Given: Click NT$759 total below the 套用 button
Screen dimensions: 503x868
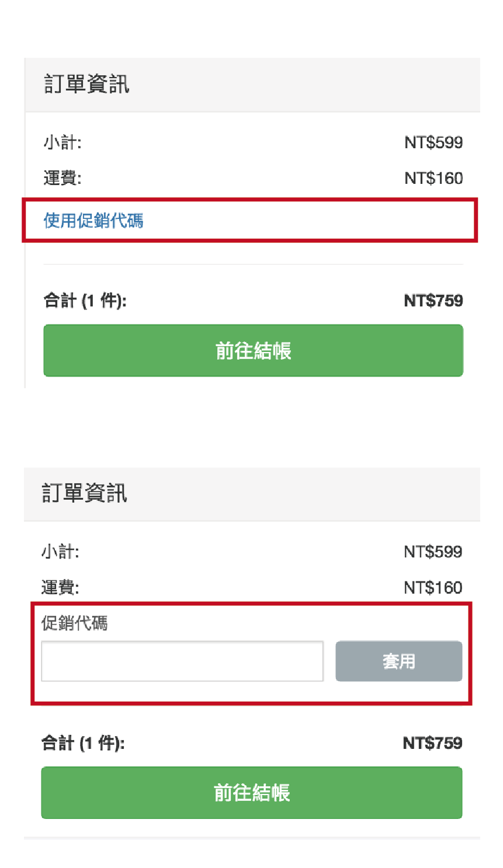Looking at the screenshot, I should 432,743.
